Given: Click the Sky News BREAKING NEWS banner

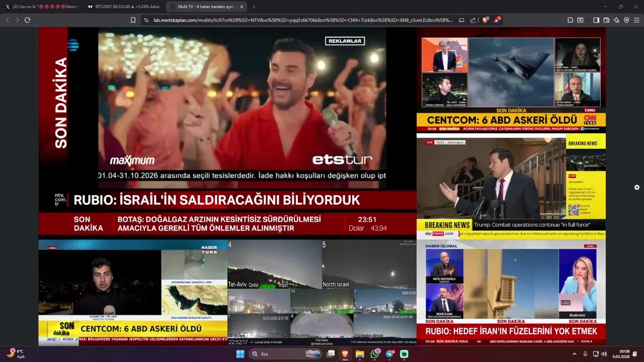Looking at the screenshot, I should point(447,225).
